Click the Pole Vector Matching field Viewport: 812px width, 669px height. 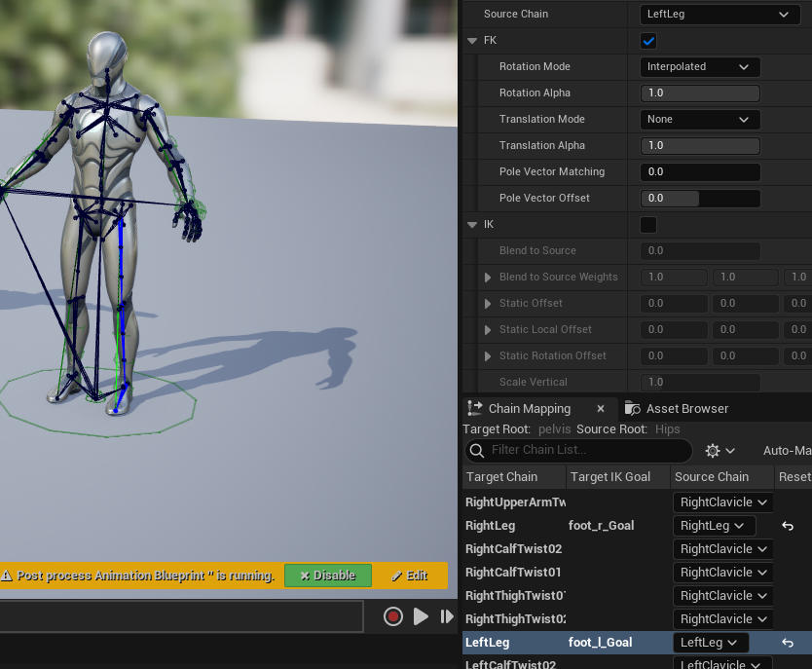(x=700, y=172)
